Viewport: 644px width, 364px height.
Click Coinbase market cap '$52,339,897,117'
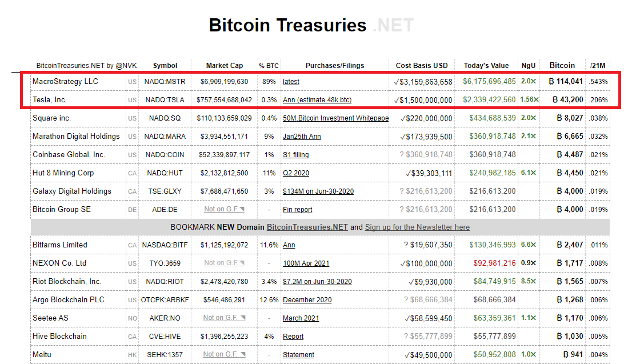click(224, 155)
